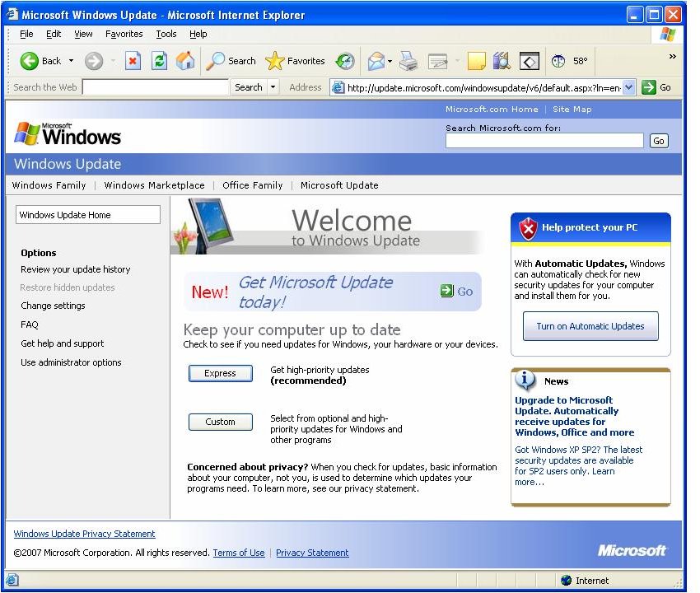The width and height of the screenshot is (700, 593).
Task: Expand the Mail button dropdown arrow
Action: pos(390,61)
